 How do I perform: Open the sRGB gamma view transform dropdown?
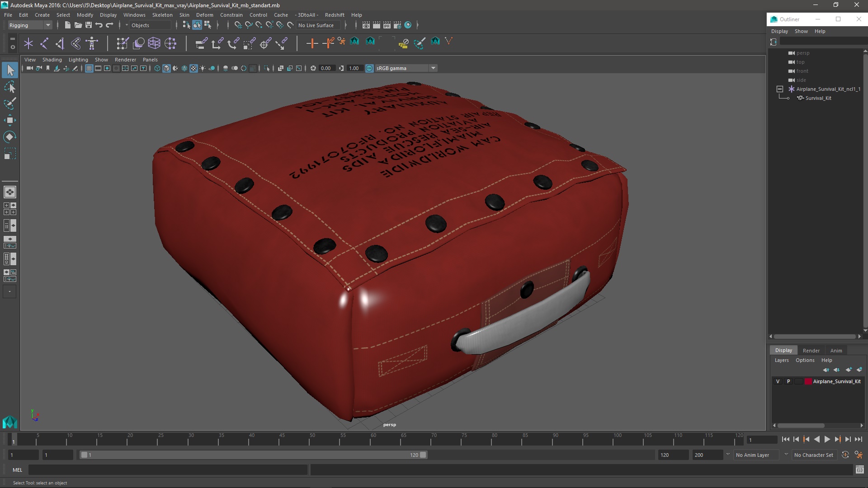point(406,68)
